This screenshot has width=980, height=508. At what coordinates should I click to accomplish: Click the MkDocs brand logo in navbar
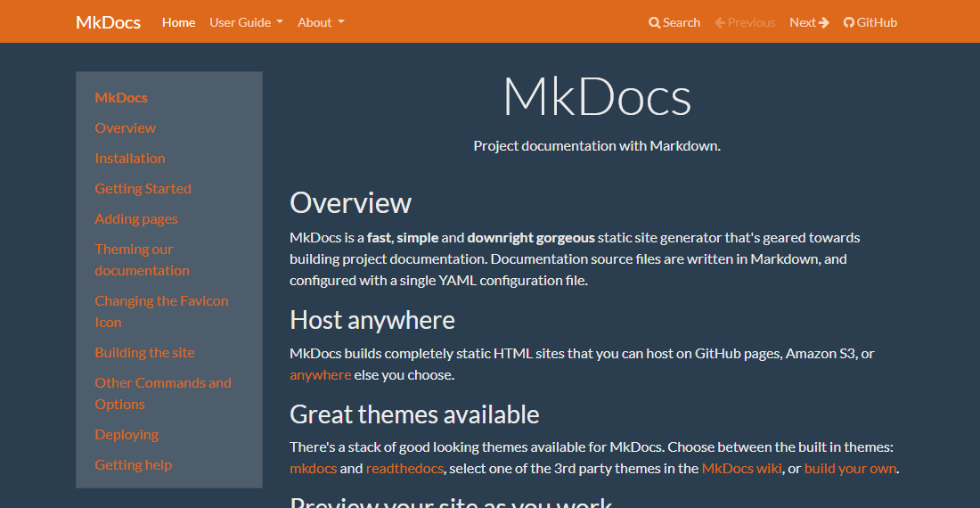tap(108, 22)
